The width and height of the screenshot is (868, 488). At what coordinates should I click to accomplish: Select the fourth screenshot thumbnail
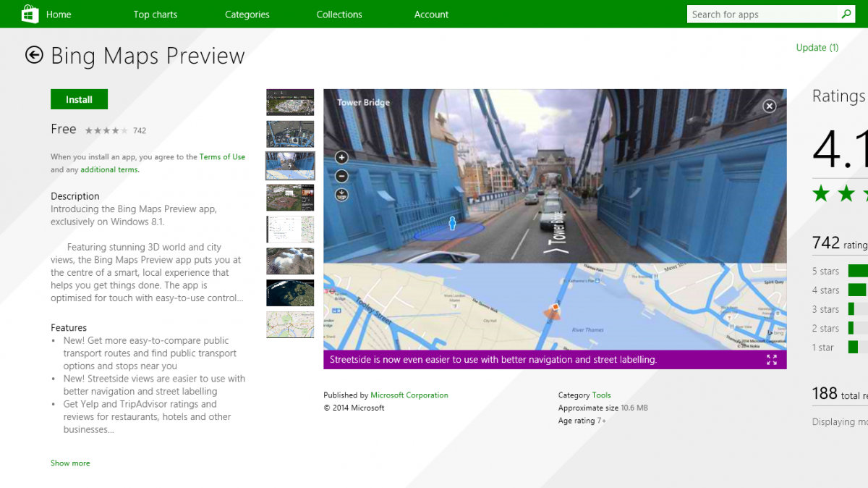point(290,198)
